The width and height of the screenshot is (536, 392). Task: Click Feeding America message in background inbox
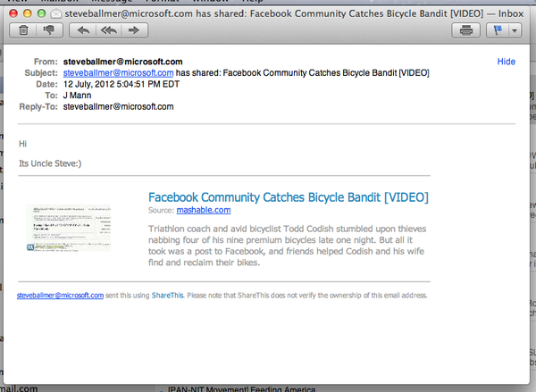241,389
